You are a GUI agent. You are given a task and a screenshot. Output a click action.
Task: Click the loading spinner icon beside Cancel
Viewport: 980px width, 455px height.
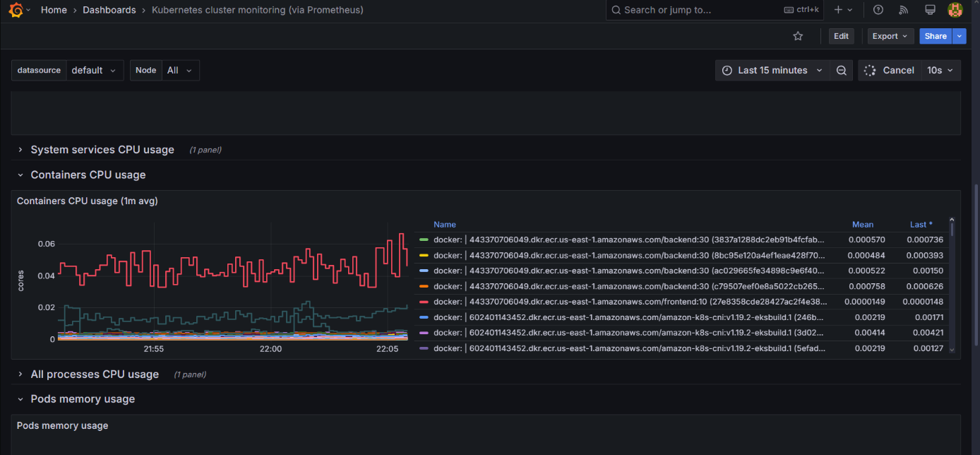(870, 71)
